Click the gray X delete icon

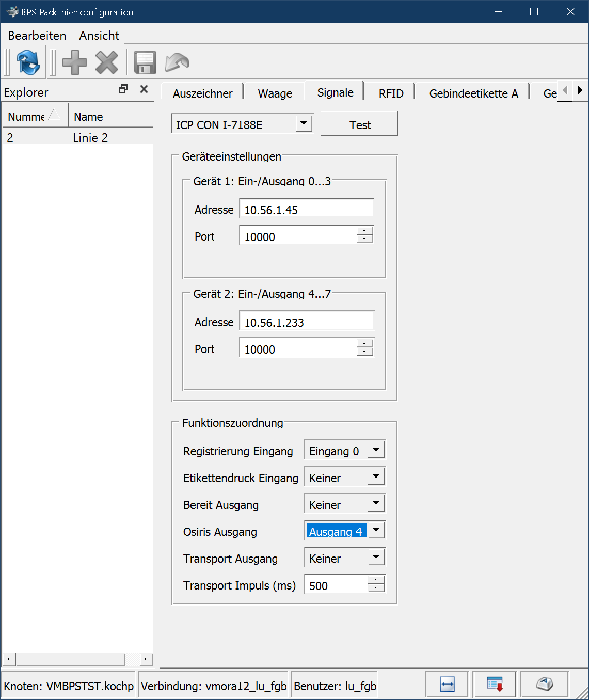pos(107,62)
